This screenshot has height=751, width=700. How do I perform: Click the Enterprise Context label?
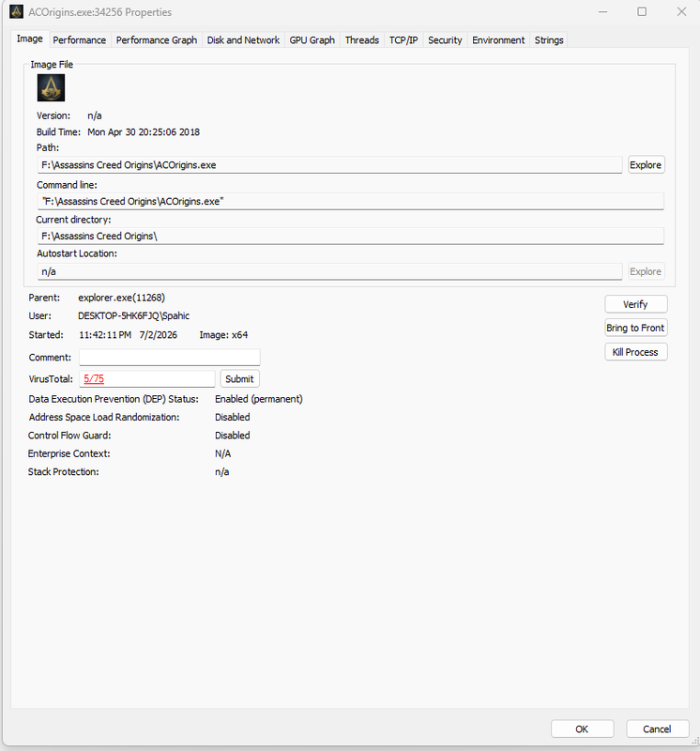(68, 453)
